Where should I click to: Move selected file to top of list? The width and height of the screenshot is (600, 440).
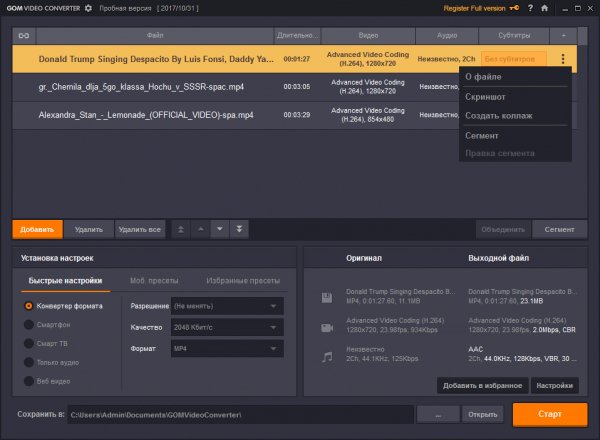tap(181, 229)
